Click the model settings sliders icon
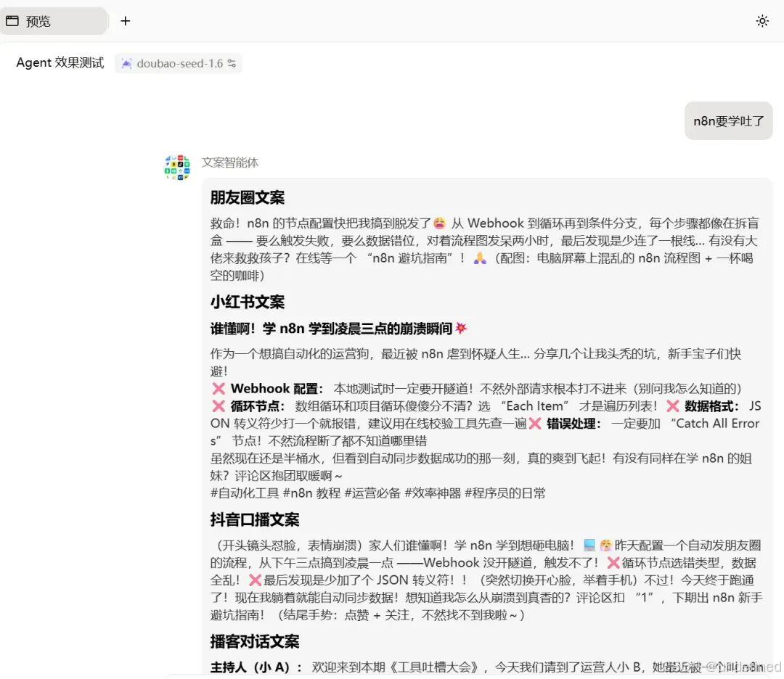This screenshot has height=679, width=784. (x=232, y=63)
